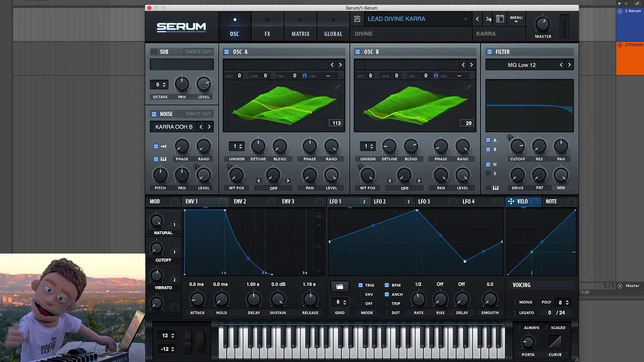Image resolution: width=644 pixels, height=362 pixels.
Task: Open the LFO shape folder icon
Action: click(340, 287)
